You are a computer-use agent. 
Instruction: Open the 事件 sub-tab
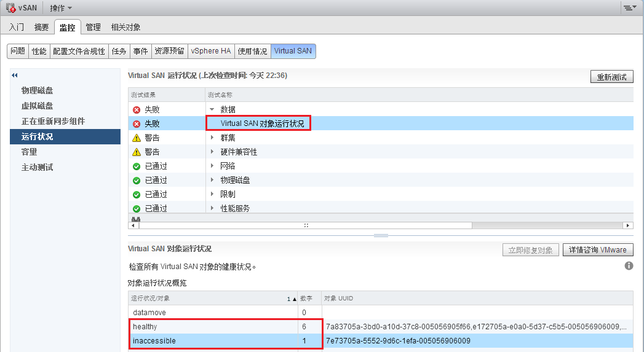pos(140,51)
